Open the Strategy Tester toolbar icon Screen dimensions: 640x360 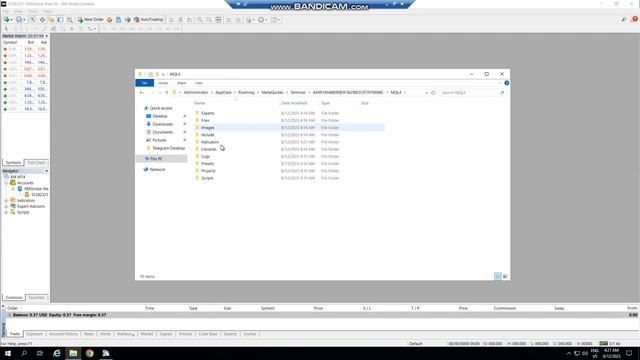click(70, 20)
